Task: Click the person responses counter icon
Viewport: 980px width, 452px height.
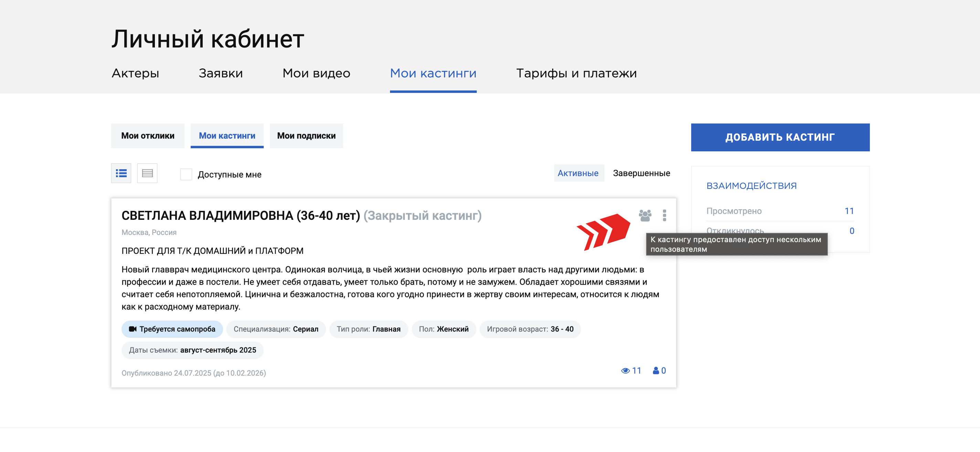Action: (655, 371)
